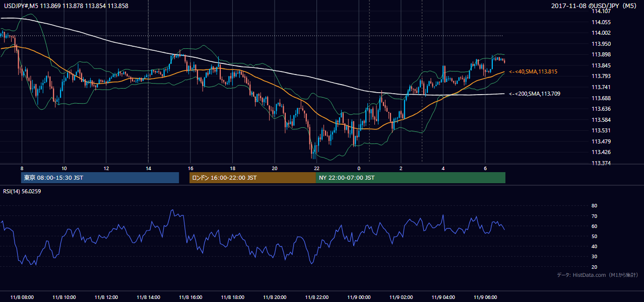Click the 11/9 02:00 time axis label
644x302 pixels.
click(x=401, y=297)
